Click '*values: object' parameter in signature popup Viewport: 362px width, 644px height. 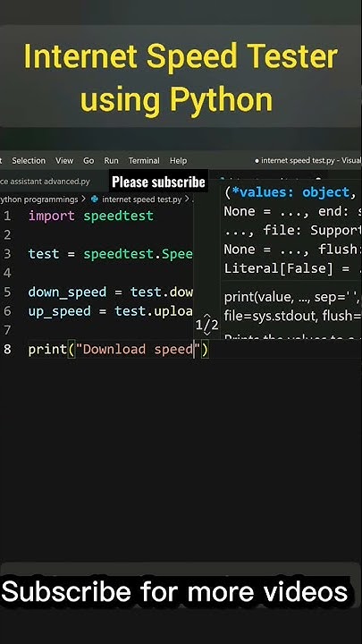pos(290,192)
